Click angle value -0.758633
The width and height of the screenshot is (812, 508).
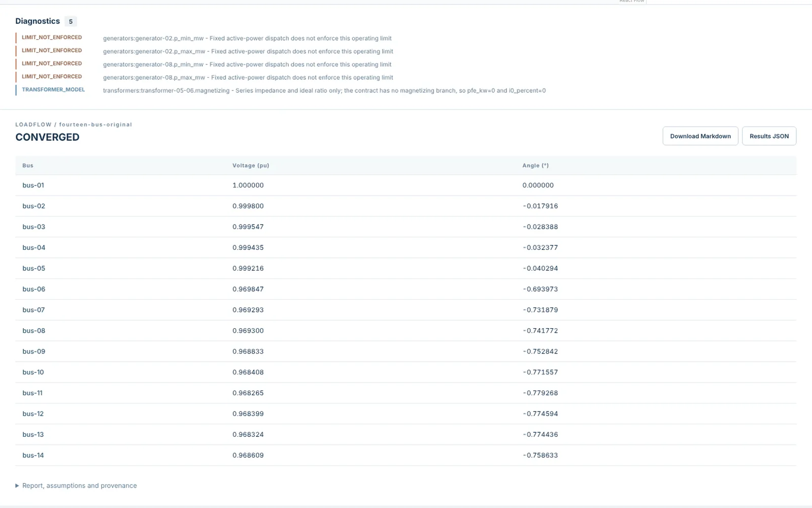point(540,456)
